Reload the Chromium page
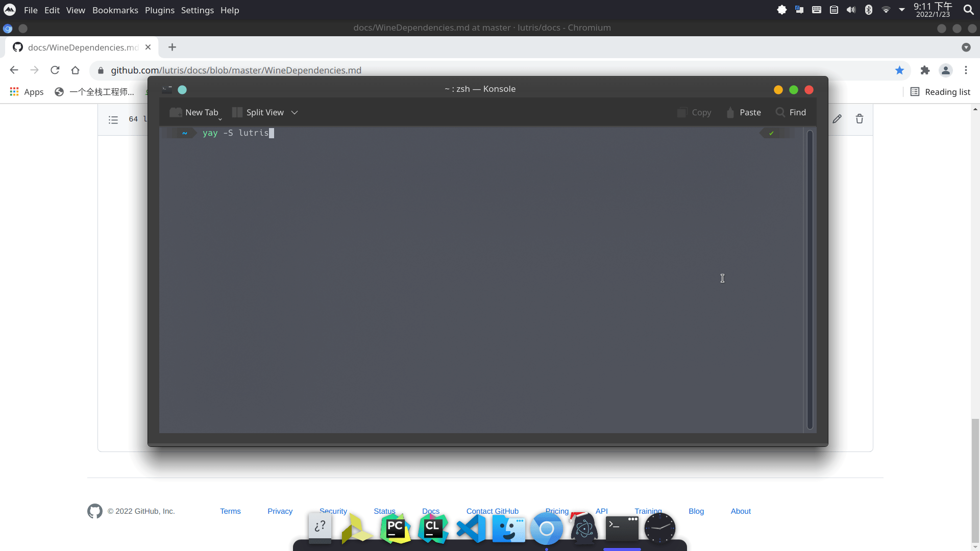Viewport: 980px width, 551px height. click(55, 70)
